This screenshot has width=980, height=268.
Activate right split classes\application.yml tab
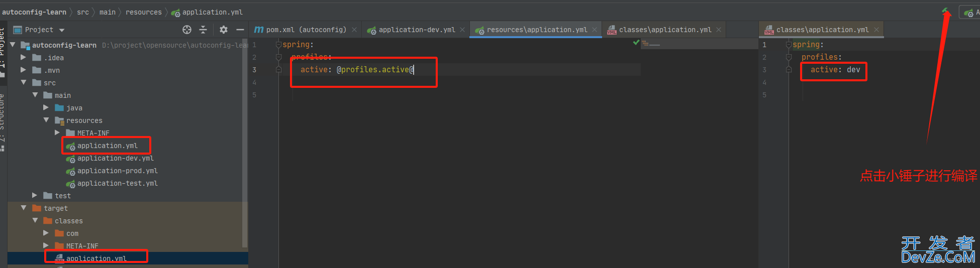[x=822, y=30]
